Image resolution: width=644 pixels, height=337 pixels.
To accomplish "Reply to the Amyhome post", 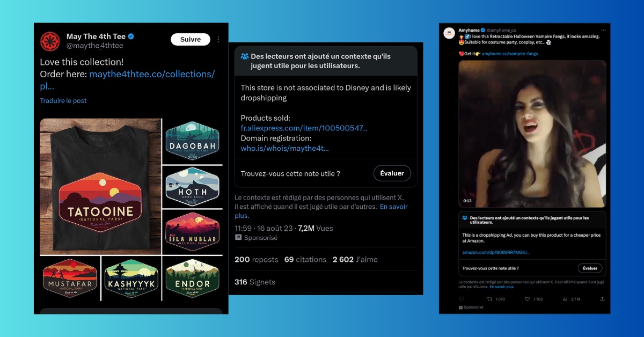I will click(461, 299).
